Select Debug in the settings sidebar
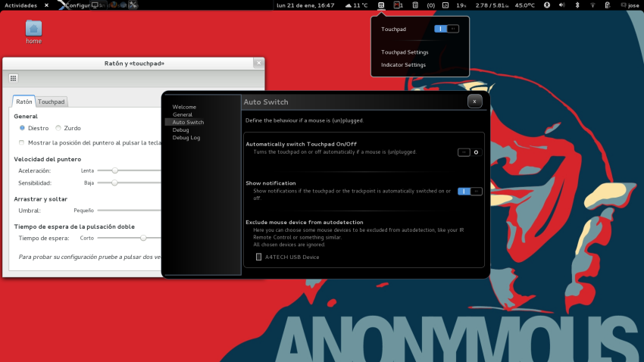The height and width of the screenshot is (362, 644). (181, 130)
